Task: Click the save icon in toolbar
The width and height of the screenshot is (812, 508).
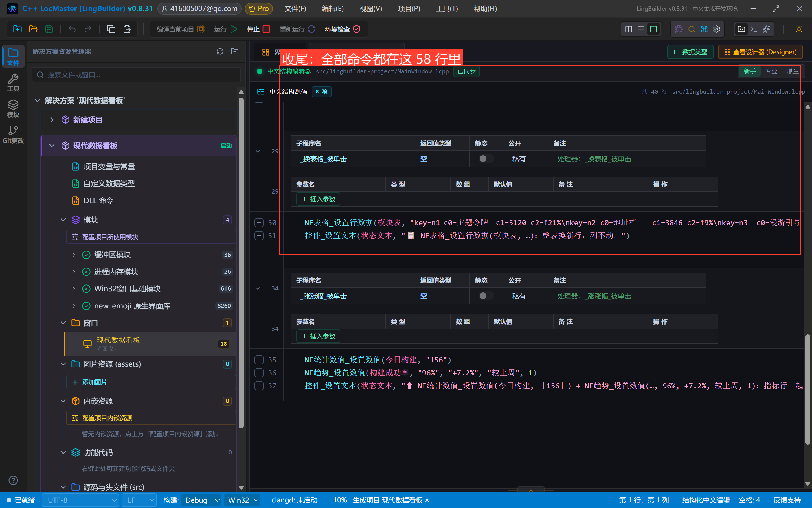Action: (49, 29)
